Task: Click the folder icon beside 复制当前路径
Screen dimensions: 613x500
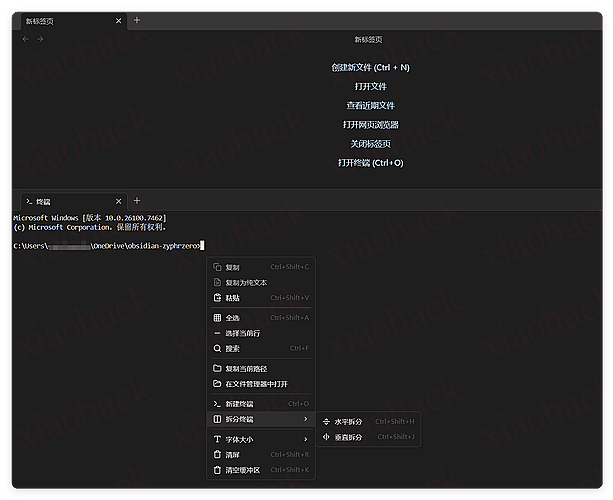Action: coord(217,368)
